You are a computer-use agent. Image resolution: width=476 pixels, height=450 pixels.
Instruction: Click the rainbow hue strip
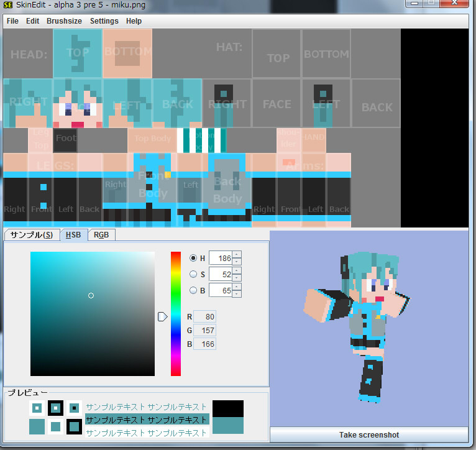click(x=176, y=314)
